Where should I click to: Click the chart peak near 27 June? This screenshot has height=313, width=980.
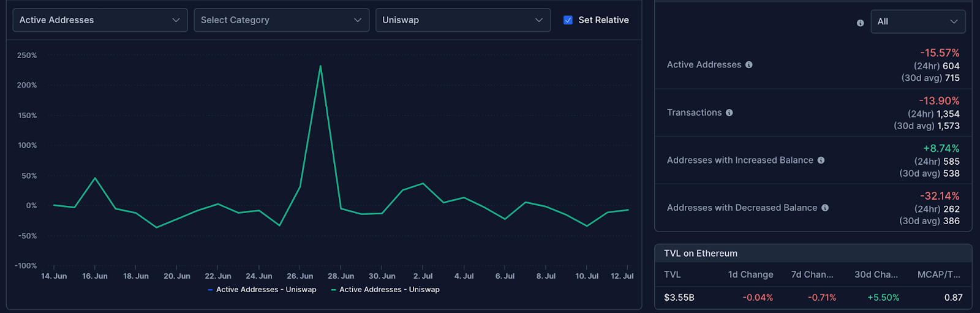click(x=320, y=66)
